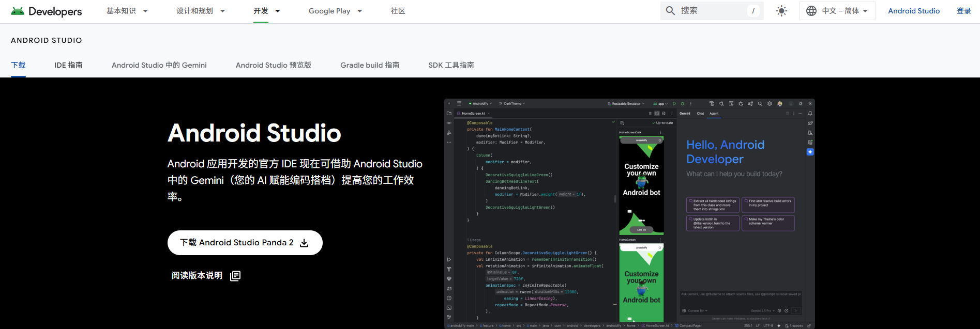
Task: Go to the Android Studio 预览版 tab
Action: point(274,65)
